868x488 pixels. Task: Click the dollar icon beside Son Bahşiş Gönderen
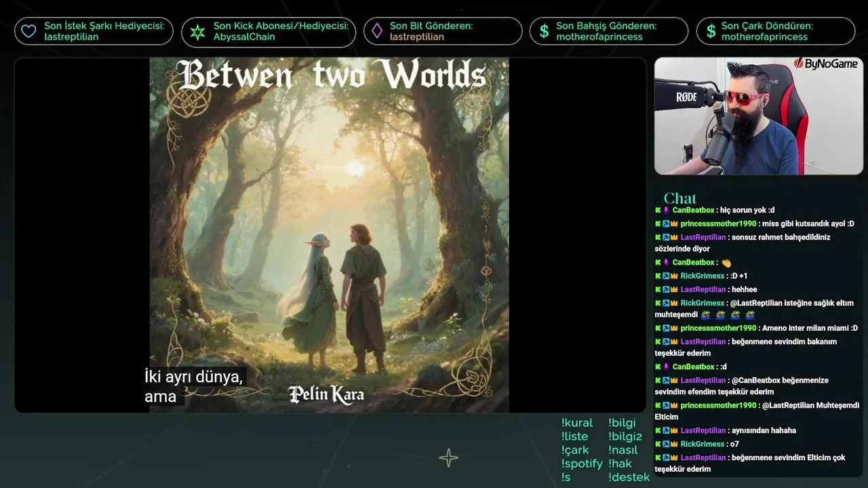pos(544,31)
